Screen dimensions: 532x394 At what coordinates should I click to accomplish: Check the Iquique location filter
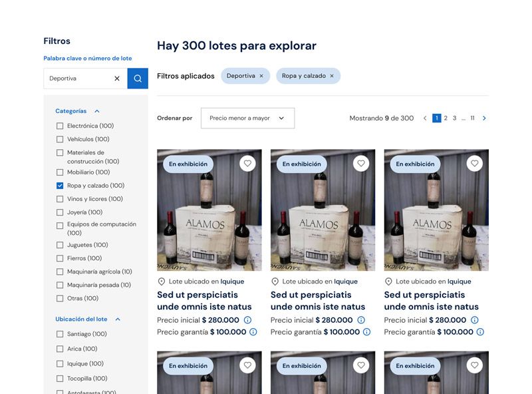pos(60,364)
